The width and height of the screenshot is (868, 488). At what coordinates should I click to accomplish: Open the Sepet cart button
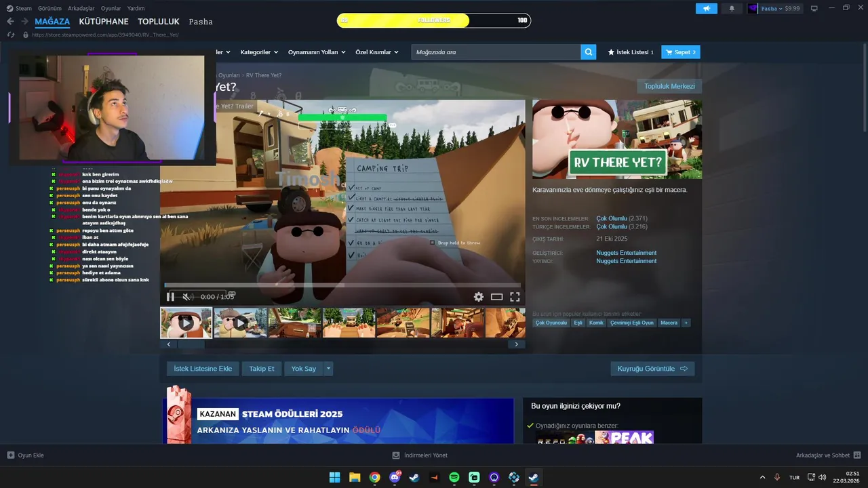[x=681, y=52]
